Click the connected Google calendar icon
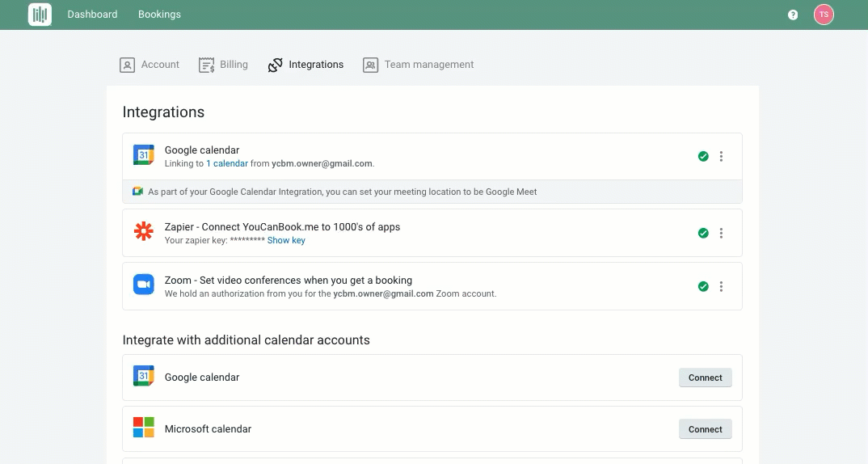 (143, 155)
